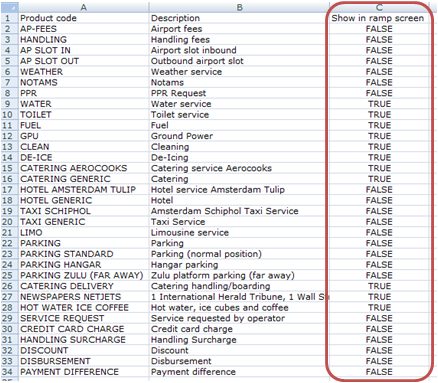Screen dimensions: 438x383
Task: Click cell SERVICE REQUEST
Action: click(84, 318)
